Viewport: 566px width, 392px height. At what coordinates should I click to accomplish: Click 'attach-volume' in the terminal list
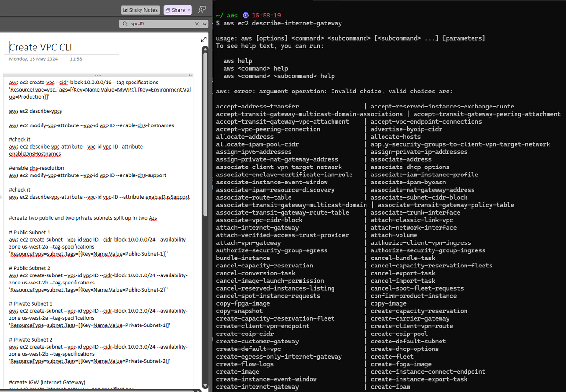pos(394,235)
